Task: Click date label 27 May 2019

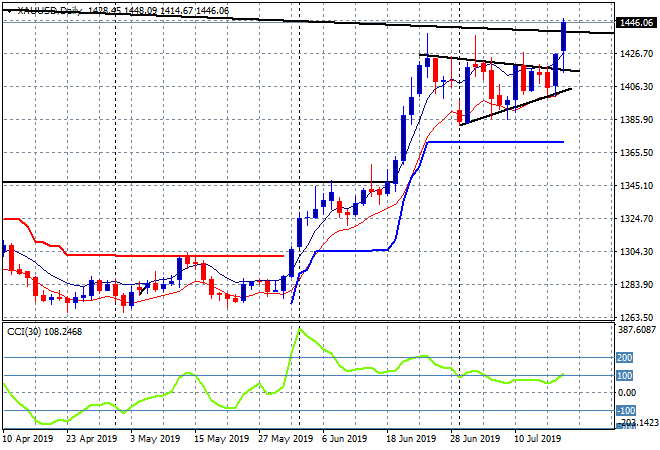Action: point(285,439)
